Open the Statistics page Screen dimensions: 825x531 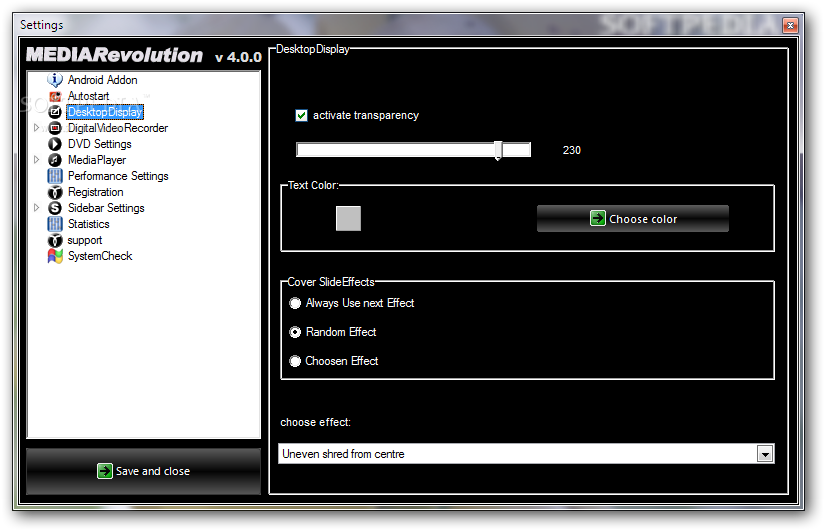coord(88,224)
